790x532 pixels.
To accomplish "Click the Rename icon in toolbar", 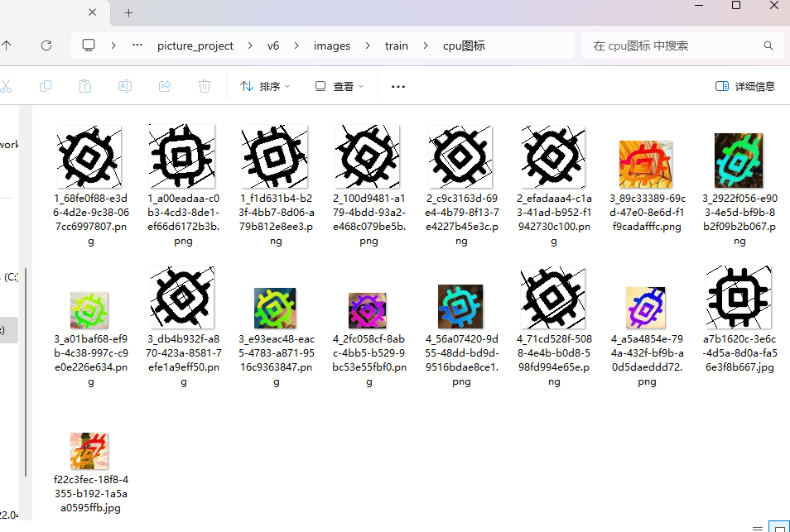I will pyautogui.click(x=124, y=86).
